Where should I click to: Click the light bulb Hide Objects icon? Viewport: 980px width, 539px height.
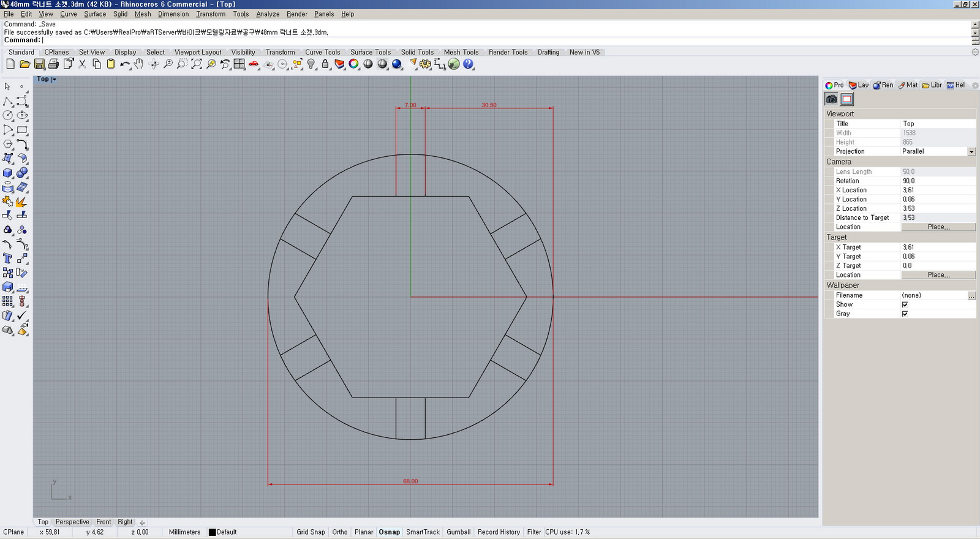click(x=311, y=64)
